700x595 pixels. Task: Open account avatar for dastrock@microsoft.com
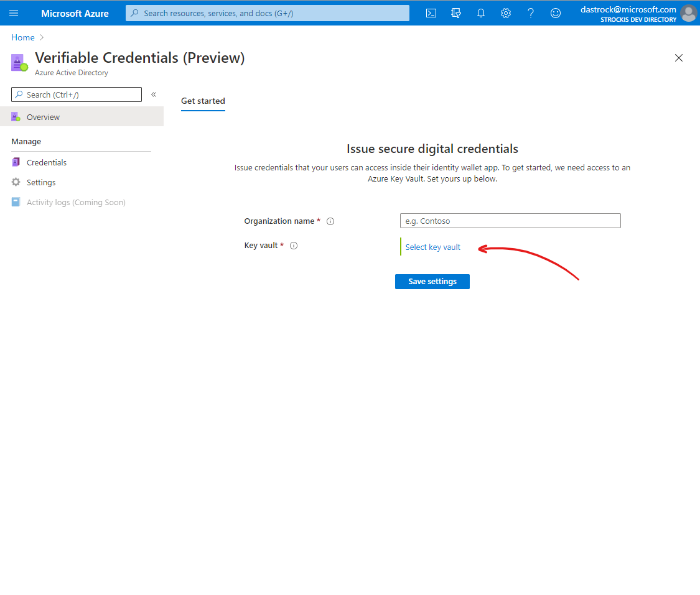[688, 14]
